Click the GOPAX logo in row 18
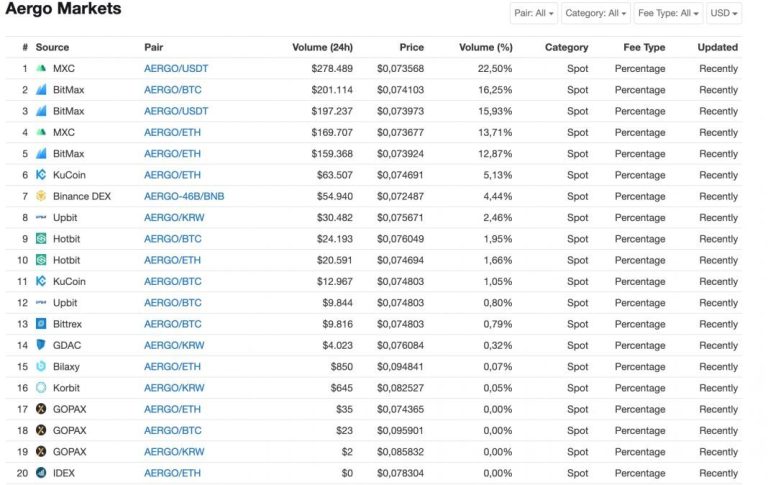This screenshot has height=485, width=768. (x=41, y=431)
